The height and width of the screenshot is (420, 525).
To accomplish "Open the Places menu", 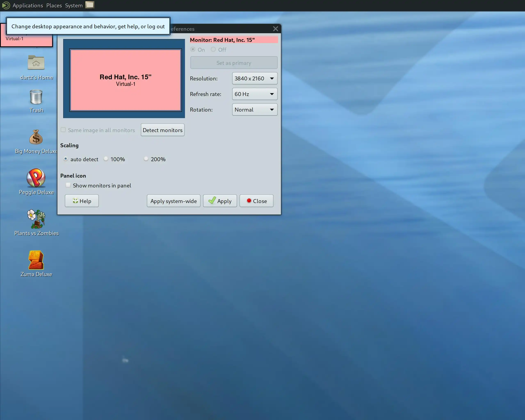I will (x=54, y=5).
